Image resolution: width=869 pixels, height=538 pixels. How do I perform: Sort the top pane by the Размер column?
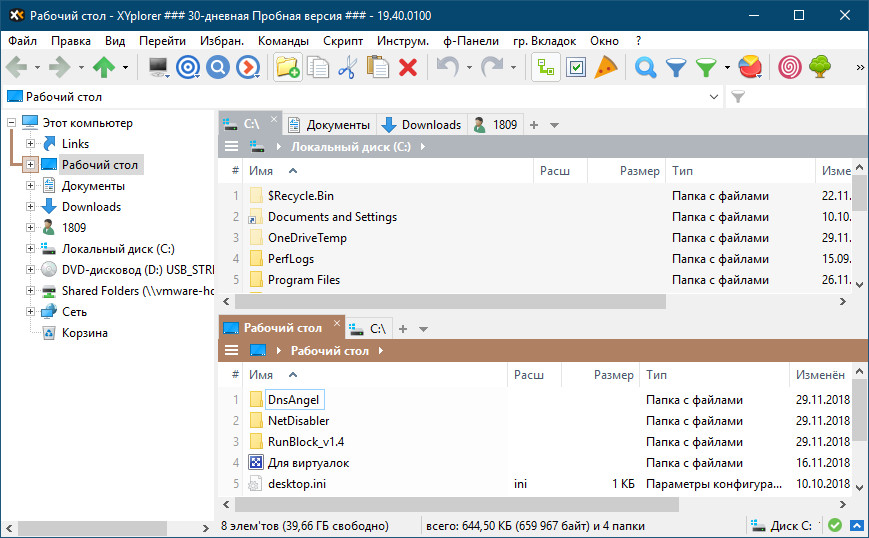626,171
